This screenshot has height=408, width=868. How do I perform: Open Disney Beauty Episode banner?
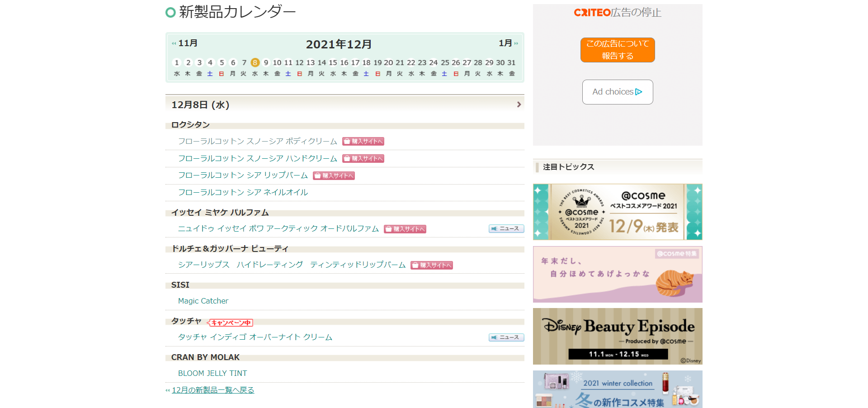[x=618, y=336]
